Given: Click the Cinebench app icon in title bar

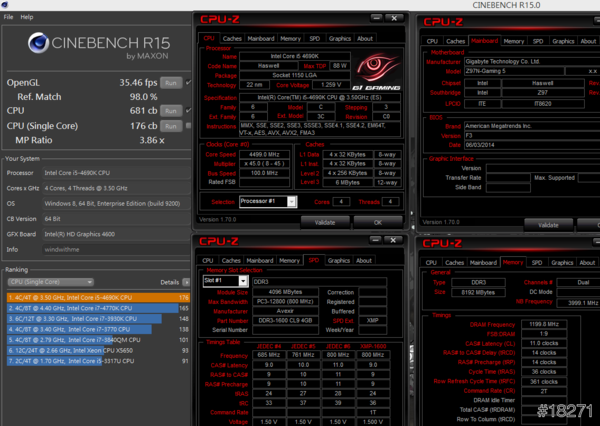Looking at the screenshot, I should click(x=7, y=5).
